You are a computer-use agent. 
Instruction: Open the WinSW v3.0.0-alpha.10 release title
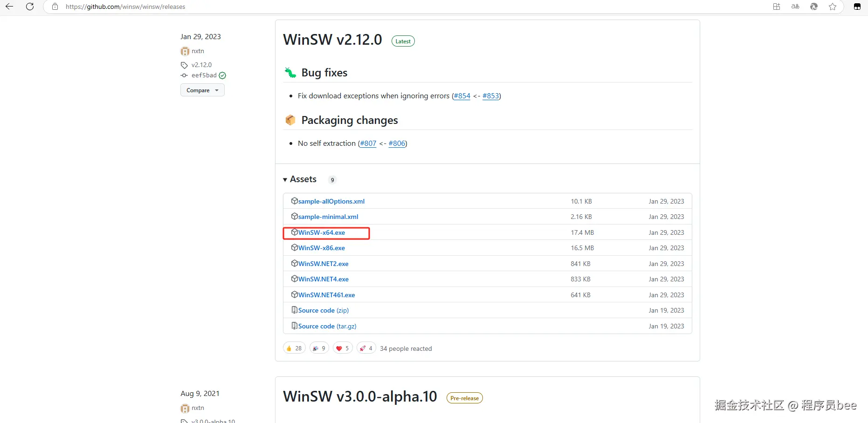point(360,396)
